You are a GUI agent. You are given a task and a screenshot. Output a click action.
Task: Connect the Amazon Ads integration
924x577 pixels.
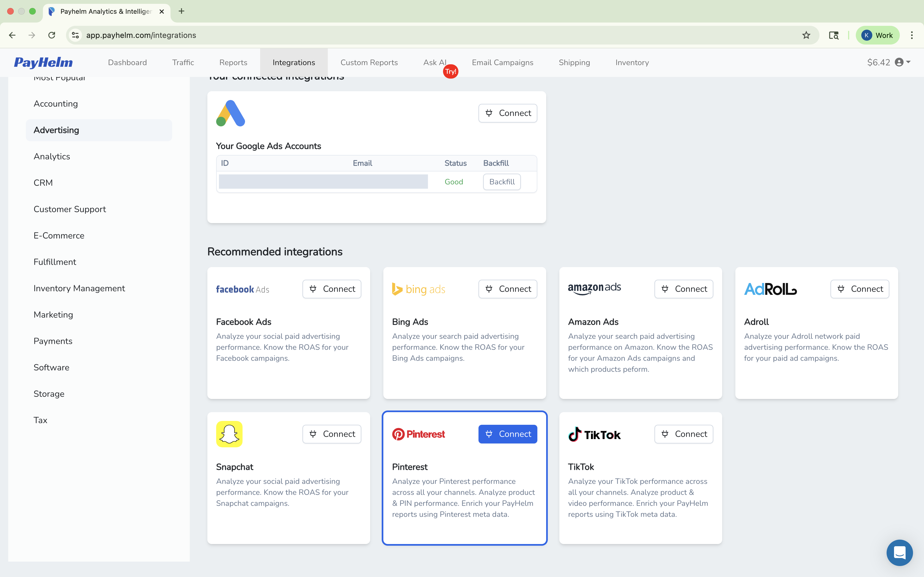683,289
